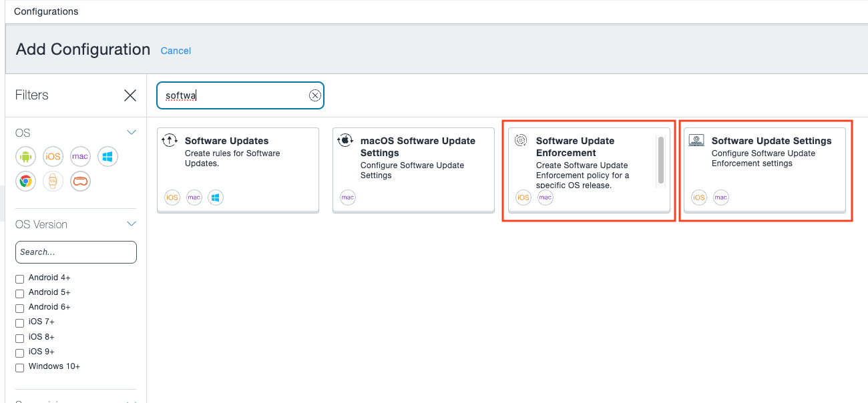Viewport: 868px width, 403px height.
Task: Click the gear icon on Software Update Enforcement
Action: point(521,140)
